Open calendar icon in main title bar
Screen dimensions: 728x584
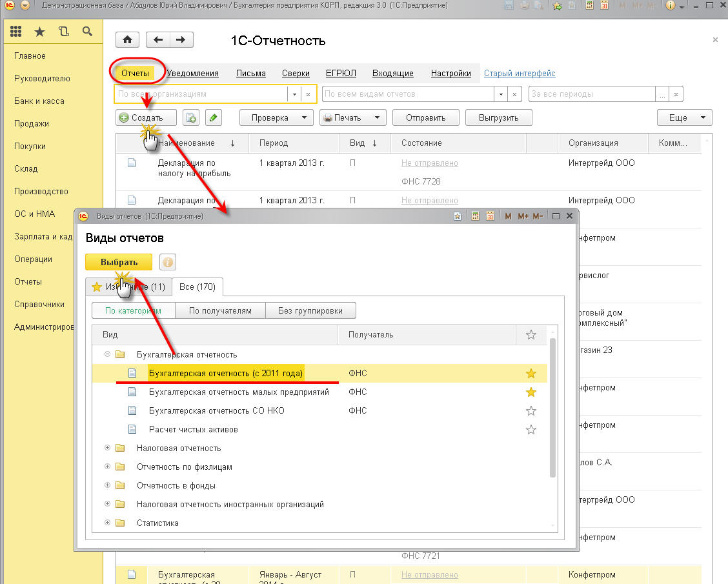coord(604,6)
